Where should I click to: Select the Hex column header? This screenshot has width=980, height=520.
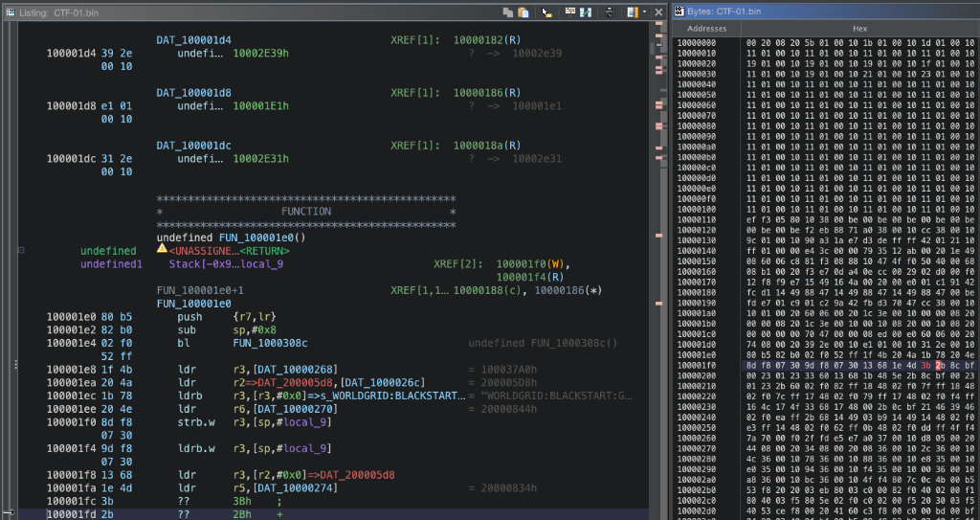pyautogui.click(x=860, y=29)
